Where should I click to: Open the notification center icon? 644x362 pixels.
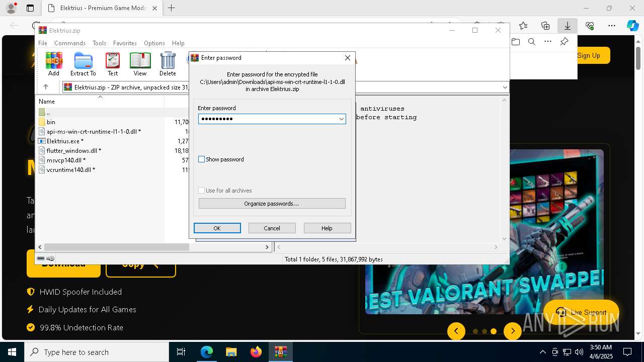click(628, 352)
